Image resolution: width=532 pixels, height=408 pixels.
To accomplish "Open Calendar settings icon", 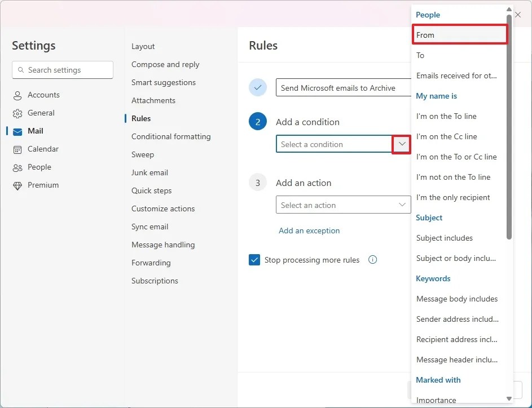I will coord(17,149).
